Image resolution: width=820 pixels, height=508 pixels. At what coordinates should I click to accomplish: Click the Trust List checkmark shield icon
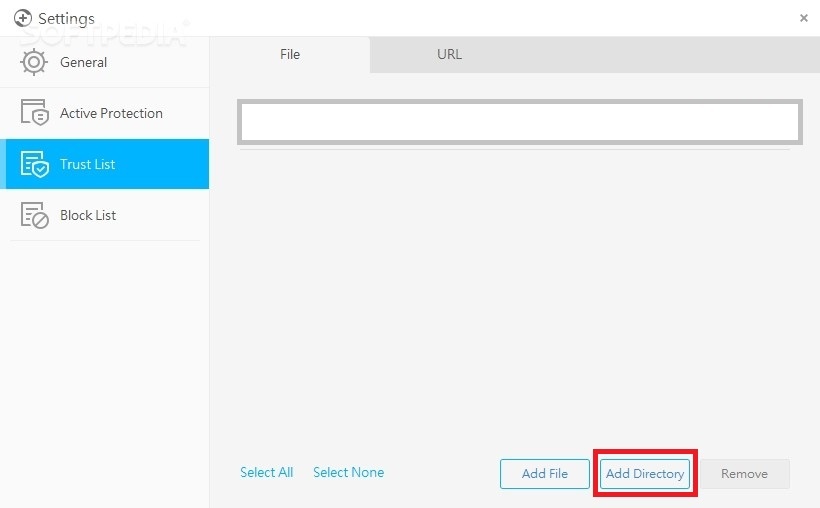[35, 165]
